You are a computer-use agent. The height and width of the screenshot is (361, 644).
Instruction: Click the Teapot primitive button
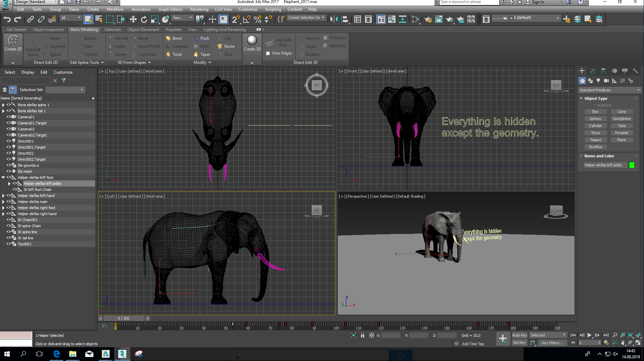[x=595, y=140]
